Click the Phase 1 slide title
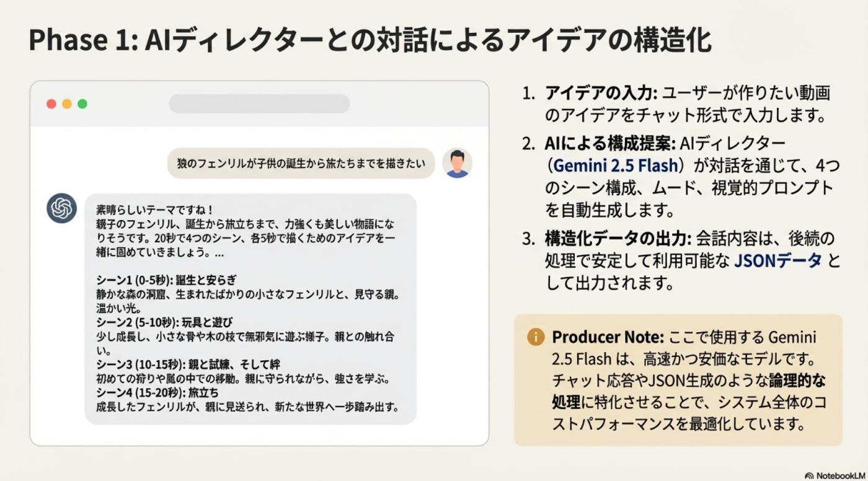Viewport: 868px width, 481px height. click(x=370, y=41)
